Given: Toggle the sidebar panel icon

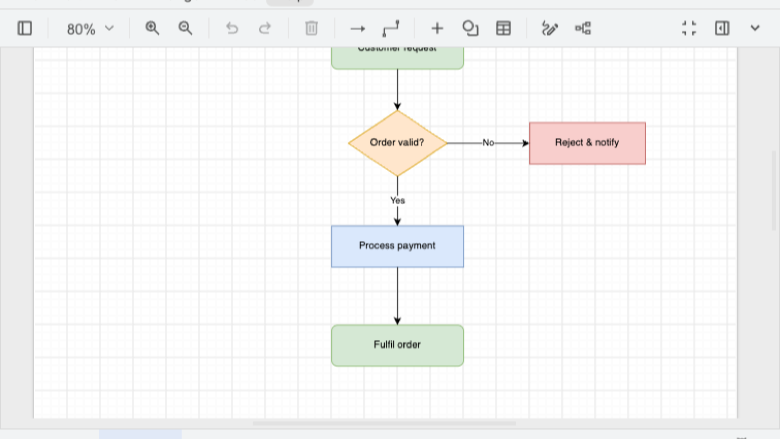Looking at the screenshot, I should pyautogui.click(x=24, y=28).
